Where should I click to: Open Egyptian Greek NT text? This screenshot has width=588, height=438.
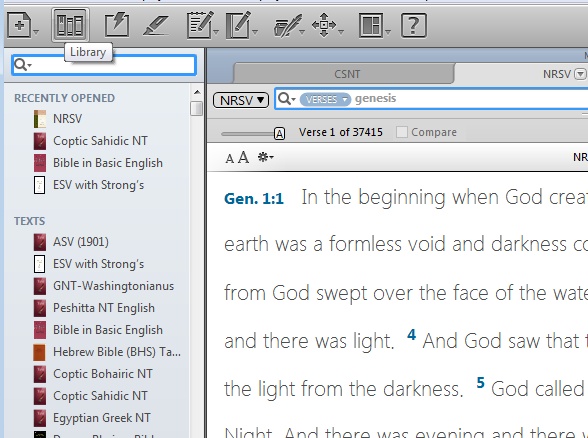[x=102, y=418]
